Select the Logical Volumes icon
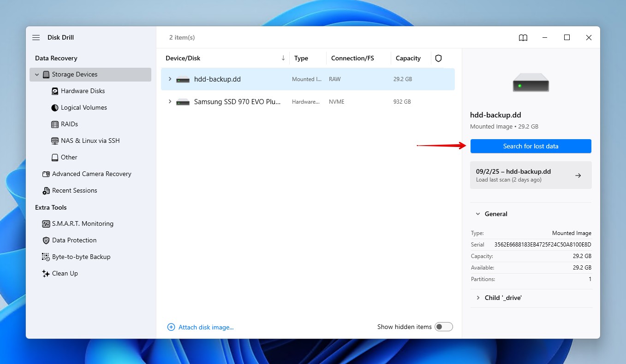626x364 pixels. (x=55, y=108)
